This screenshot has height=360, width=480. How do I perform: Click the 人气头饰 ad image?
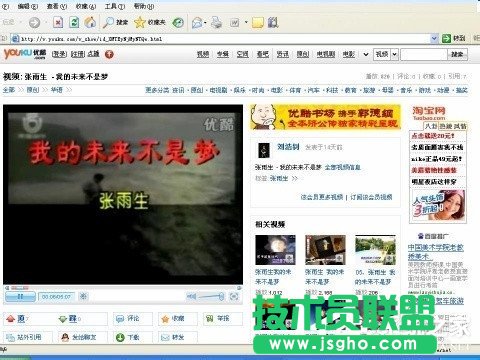pos(438,206)
